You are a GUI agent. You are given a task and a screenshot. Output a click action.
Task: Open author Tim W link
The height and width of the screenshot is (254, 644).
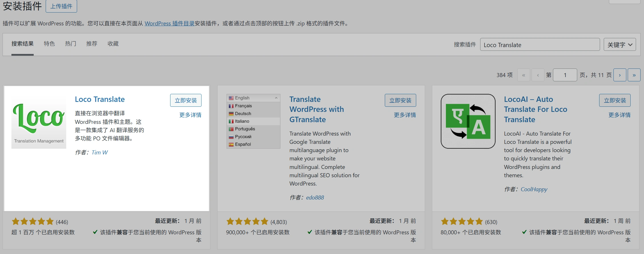tap(100, 152)
